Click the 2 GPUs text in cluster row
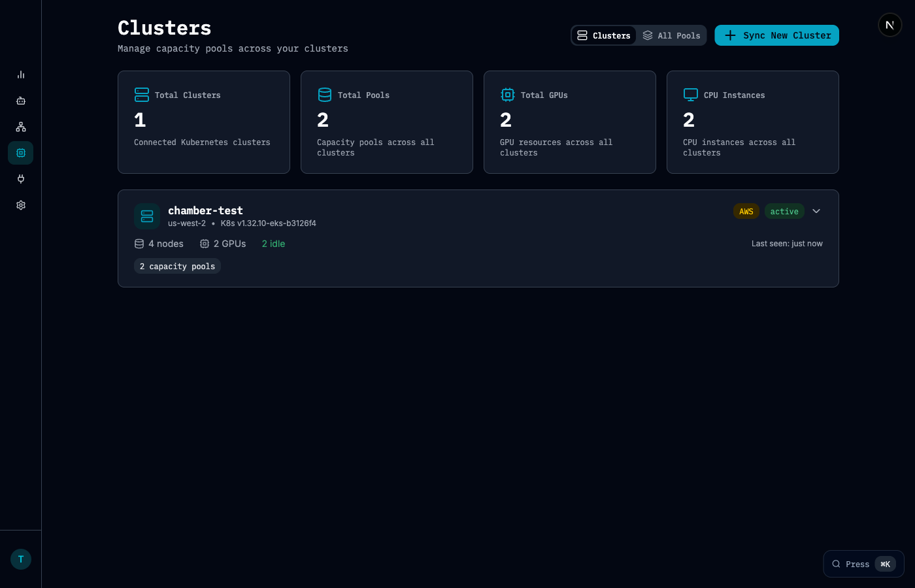This screenshot has width=915, height=588. 230,244
